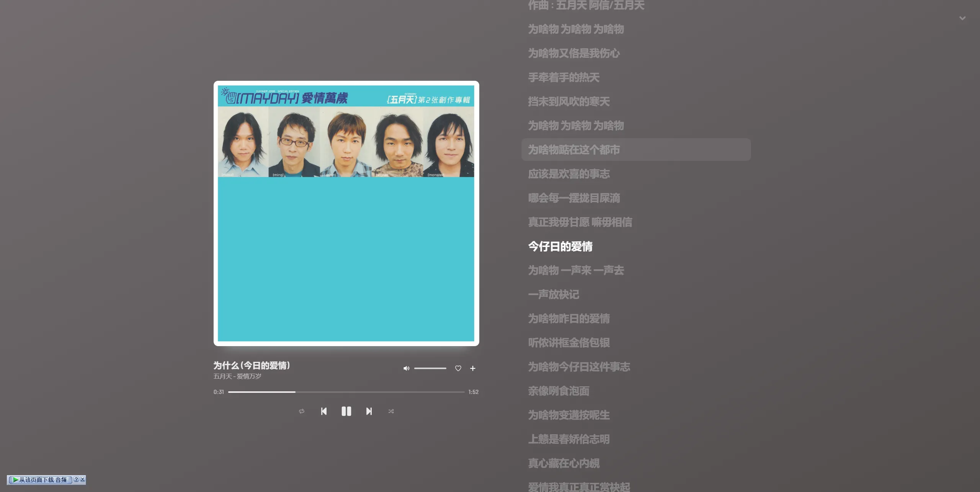Mute the audio via the speaker icon

[x=406, y=368]
